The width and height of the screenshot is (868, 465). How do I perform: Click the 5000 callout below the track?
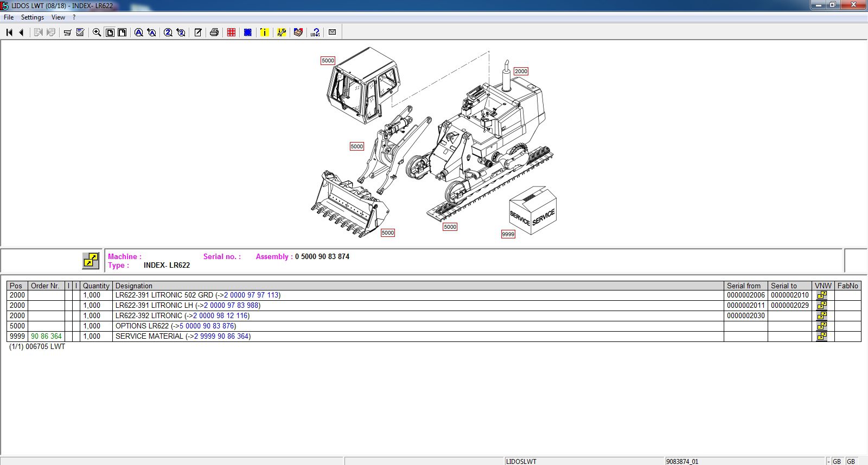pos(450,227)
